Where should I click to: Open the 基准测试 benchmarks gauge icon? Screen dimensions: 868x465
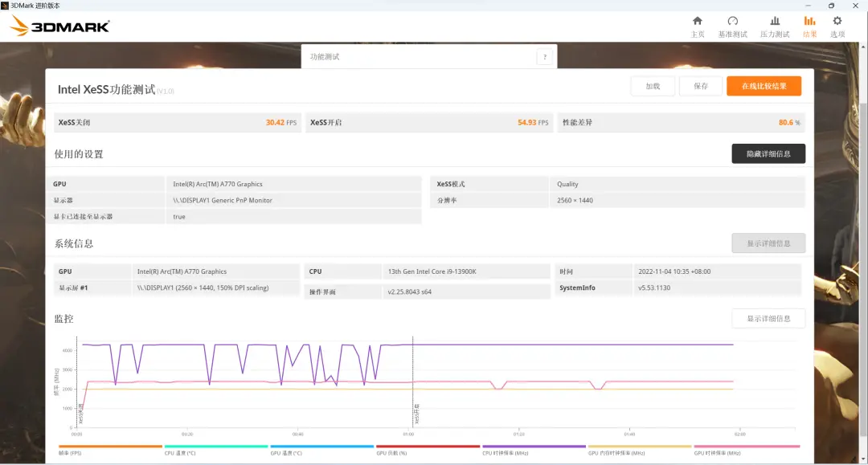pos(732,21)
